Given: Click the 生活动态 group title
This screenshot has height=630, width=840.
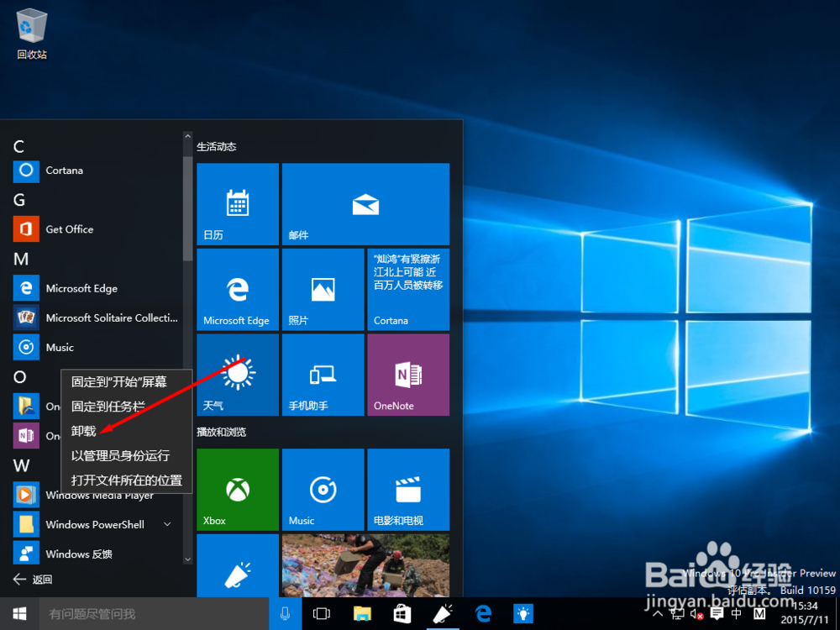Looking at the screenshot, I should coord(217,147).
